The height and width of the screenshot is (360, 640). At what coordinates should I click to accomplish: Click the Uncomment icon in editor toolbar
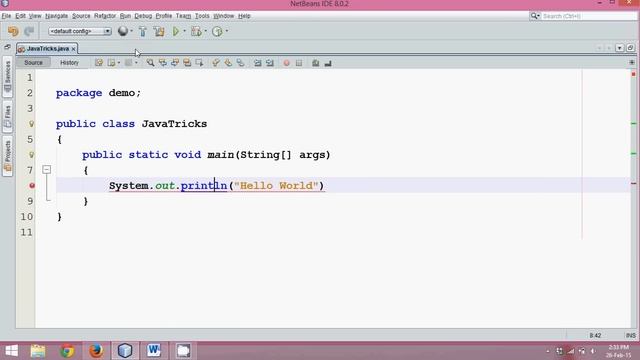[328, 63]
